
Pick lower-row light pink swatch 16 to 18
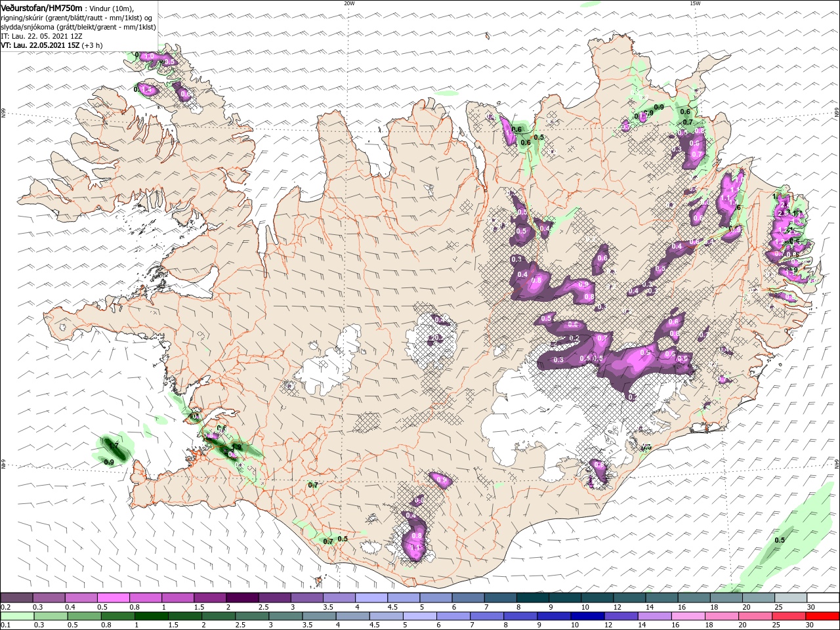point(688,616)
